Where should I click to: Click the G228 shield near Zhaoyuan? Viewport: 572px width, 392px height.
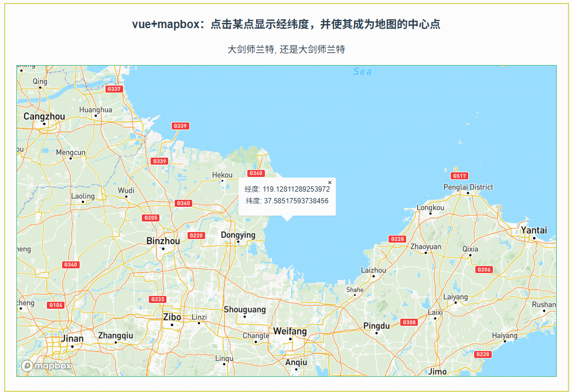pyautogui.click(x=397, y=239)
